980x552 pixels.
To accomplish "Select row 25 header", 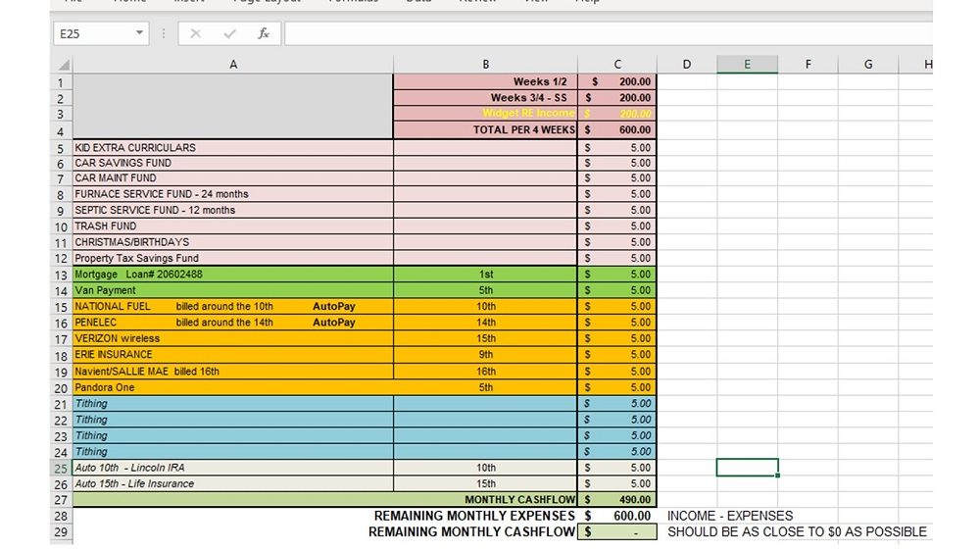I will pos(61,469).
